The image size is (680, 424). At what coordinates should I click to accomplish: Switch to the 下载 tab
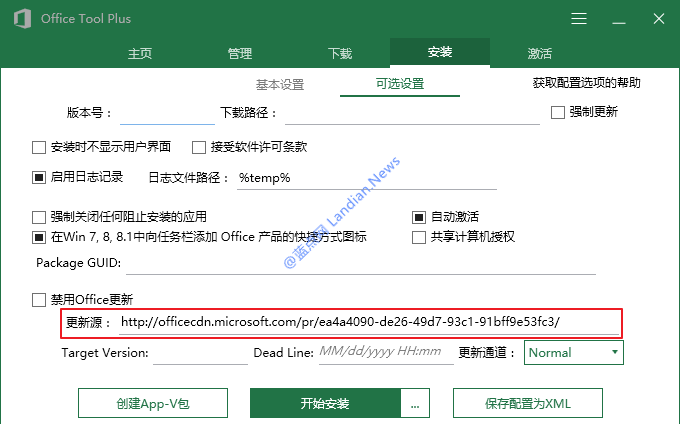(x=340, y=53)
